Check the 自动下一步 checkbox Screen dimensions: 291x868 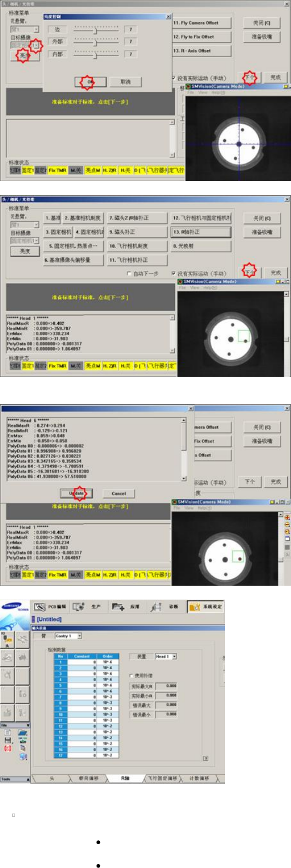[129, 273]
